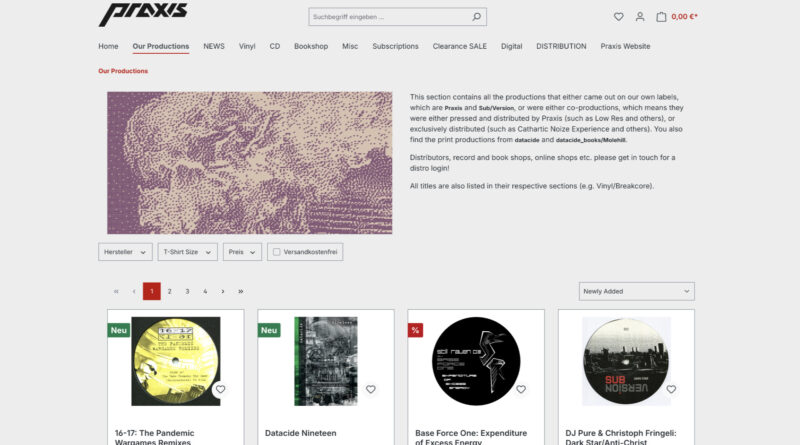Add Base Force One record to wishlist
800x445 pixels.
521,389
